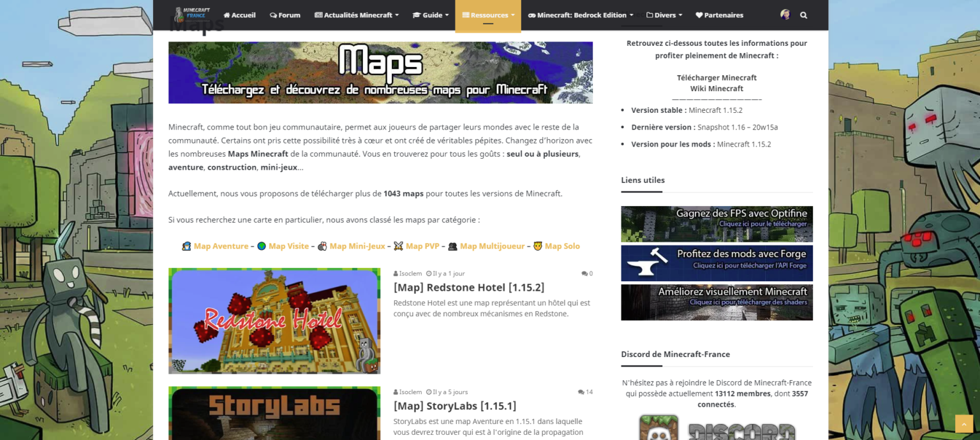Select the Minecraft: Bedrock Edition menu
980x440 pixels.
(579, 15)
